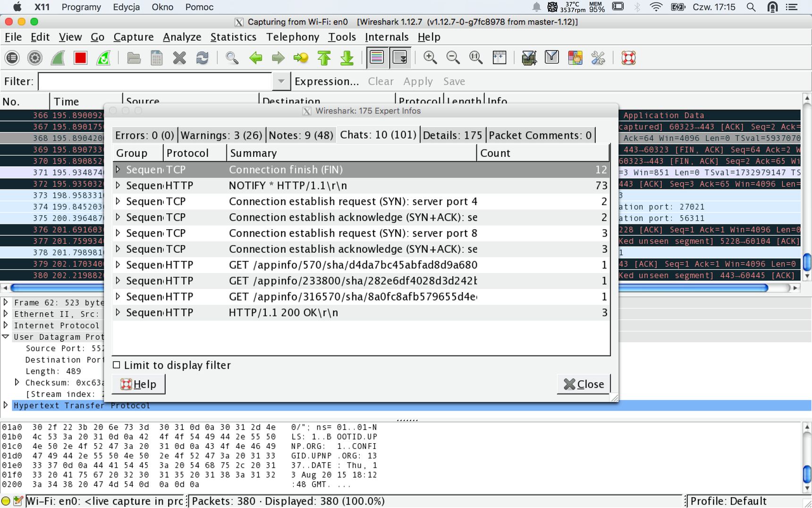812x508 pixels.
Task: Click hex pane vertical scrollbar thumb
Action: [x=807, y=474]
